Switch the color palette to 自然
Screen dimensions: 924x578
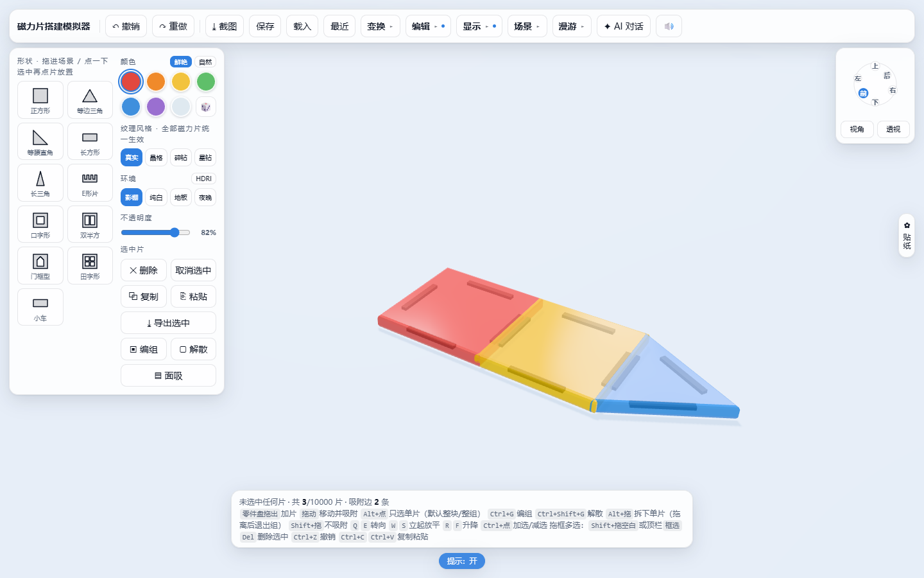point(205,62)
